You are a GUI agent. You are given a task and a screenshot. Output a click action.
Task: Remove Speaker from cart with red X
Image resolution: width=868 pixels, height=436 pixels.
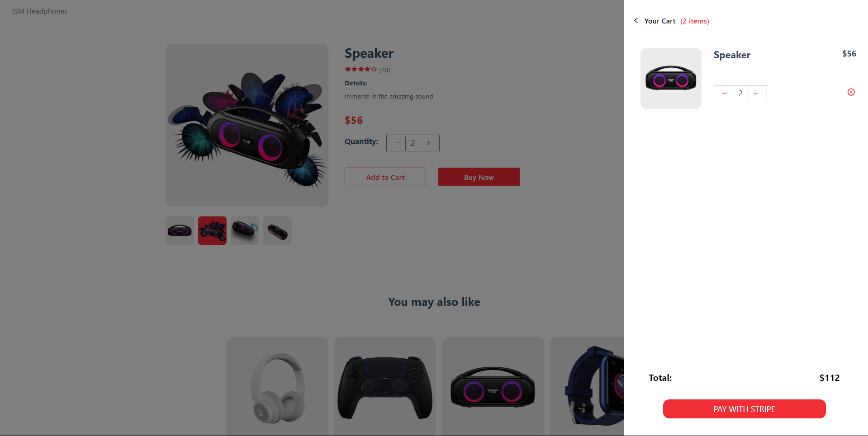(851, 92)
